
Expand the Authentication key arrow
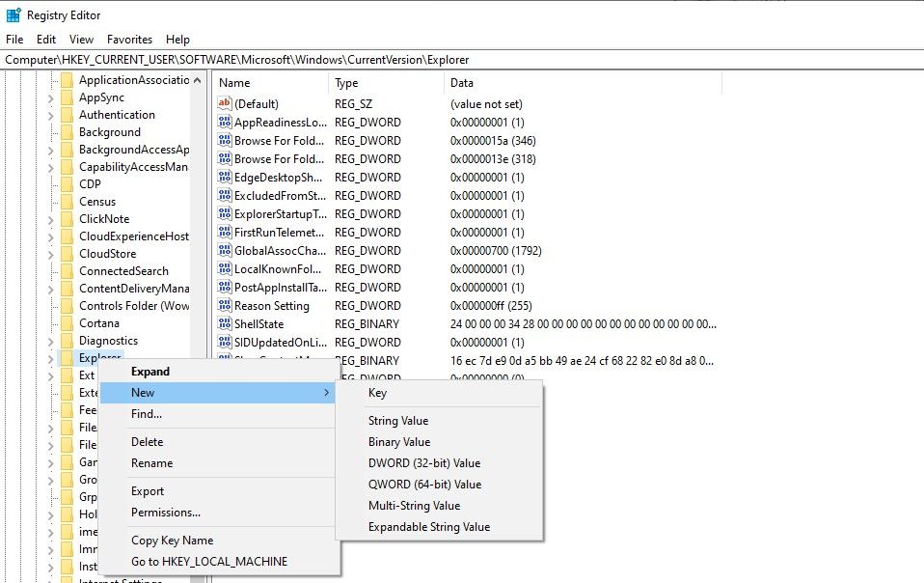[x=51, y=115]
